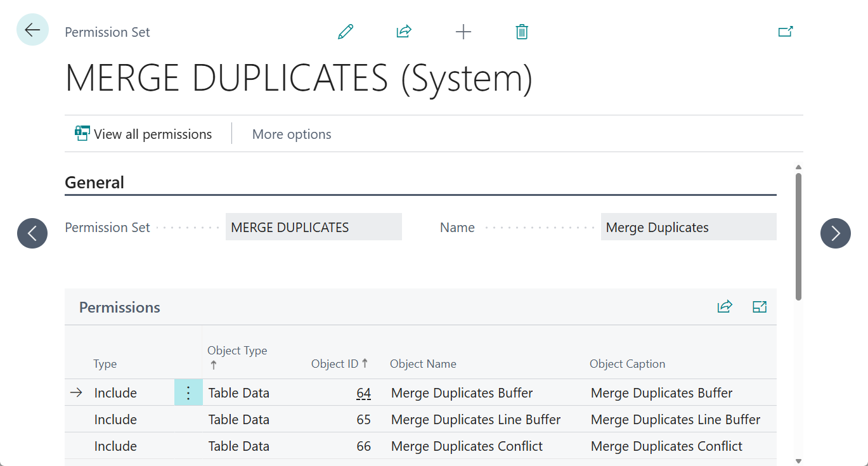Screen dimensions: 868x466
Task: Click the New (plus) icon
Action: [x=463, y=31]
